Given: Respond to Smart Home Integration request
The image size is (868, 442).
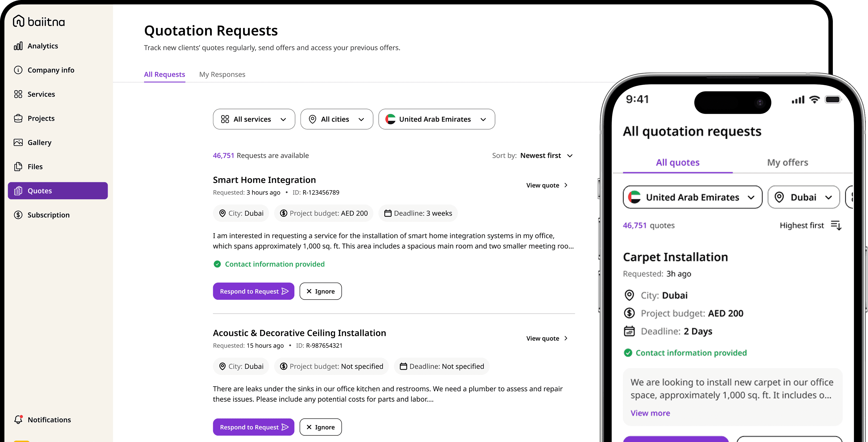Looking at the screenshot, I should pyautogui.click(x=253, y=291).
